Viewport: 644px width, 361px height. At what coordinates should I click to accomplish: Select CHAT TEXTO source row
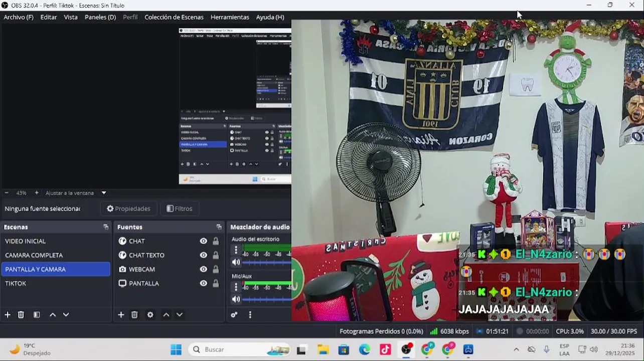pyautogui.click(x=169, y=255)
